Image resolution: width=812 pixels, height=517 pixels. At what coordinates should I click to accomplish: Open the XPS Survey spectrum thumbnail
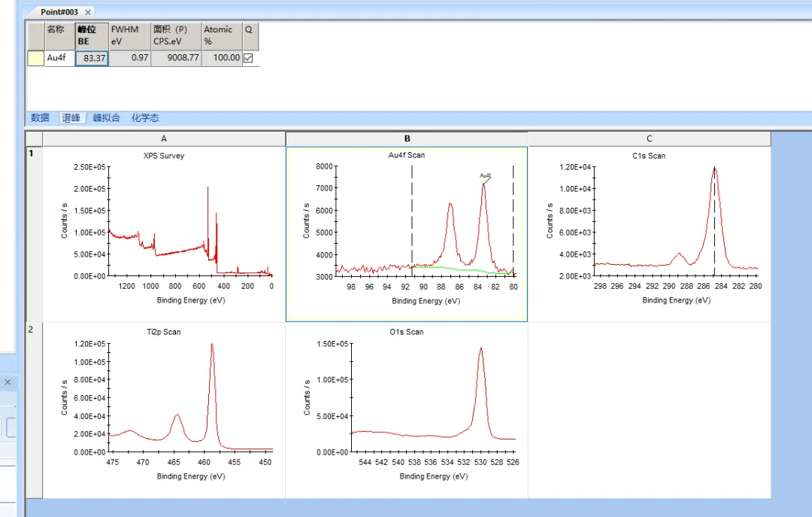tap(164, 226)
